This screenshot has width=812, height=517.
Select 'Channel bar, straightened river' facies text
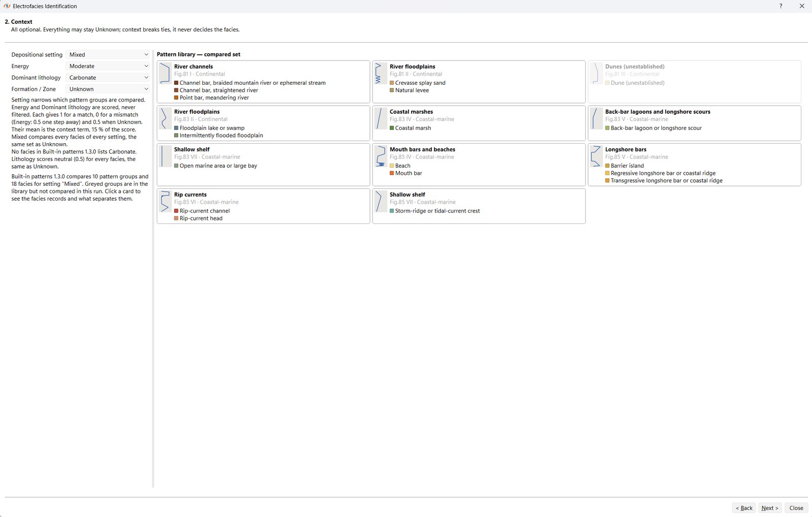point(219,90)
